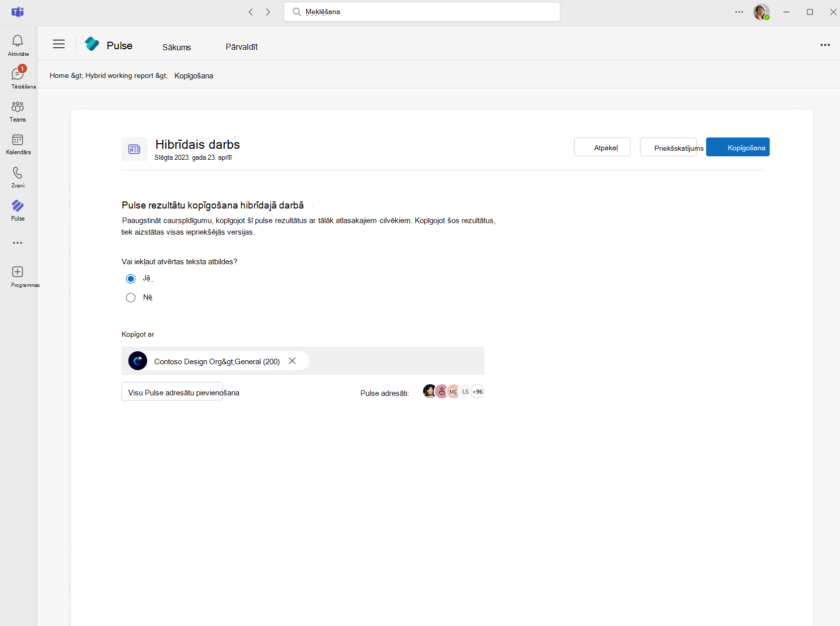The height and width of the screenshot is (626, 840).
Task: Switch to the Pārvaldīt tab
Action: click(241, 47)
